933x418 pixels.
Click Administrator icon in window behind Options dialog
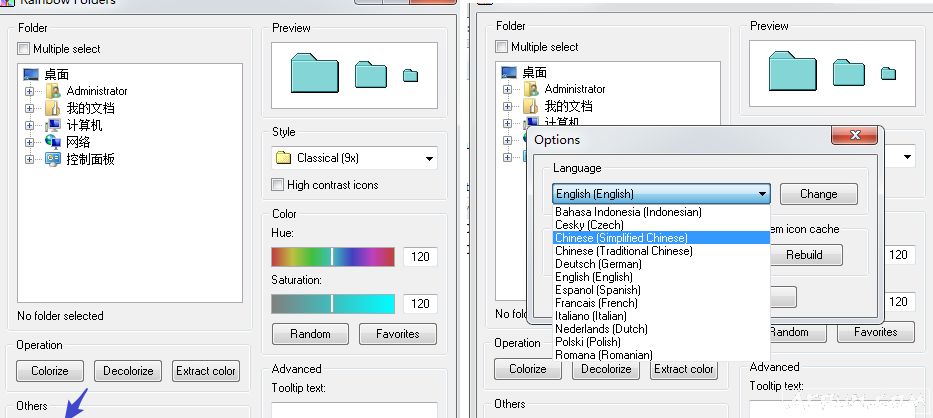click(x=531, y=89)
